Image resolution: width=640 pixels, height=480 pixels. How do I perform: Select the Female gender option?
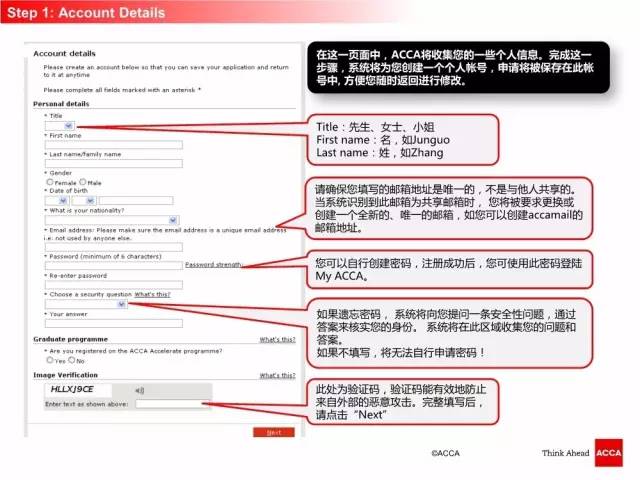pyautogui.click(x=50, y=182)
